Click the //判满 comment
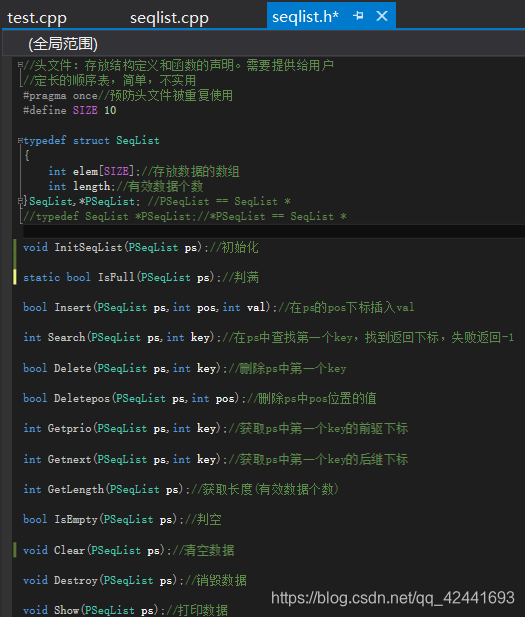Image resolution: width=525 pixels, height=617 pixels. pos(240,277)
